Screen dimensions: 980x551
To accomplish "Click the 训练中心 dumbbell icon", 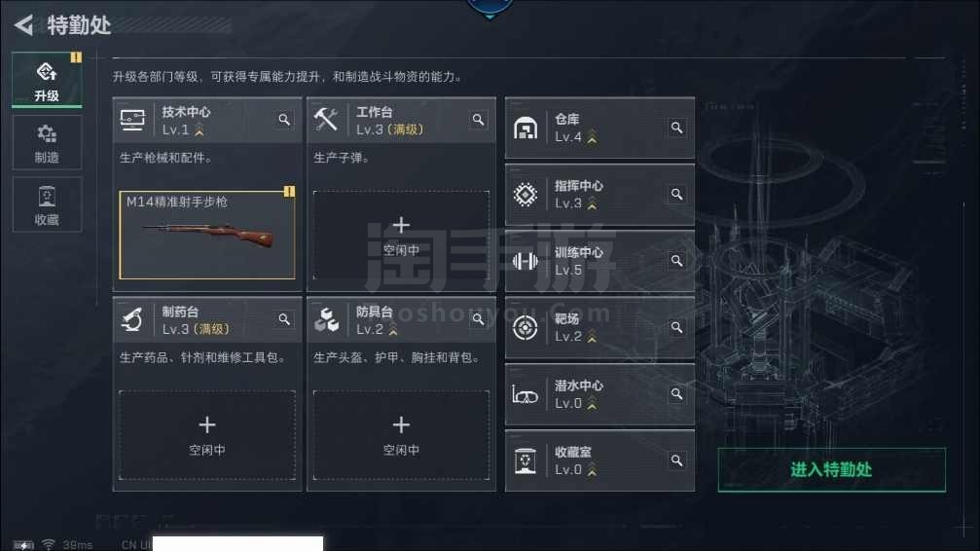I will [525, 261].
